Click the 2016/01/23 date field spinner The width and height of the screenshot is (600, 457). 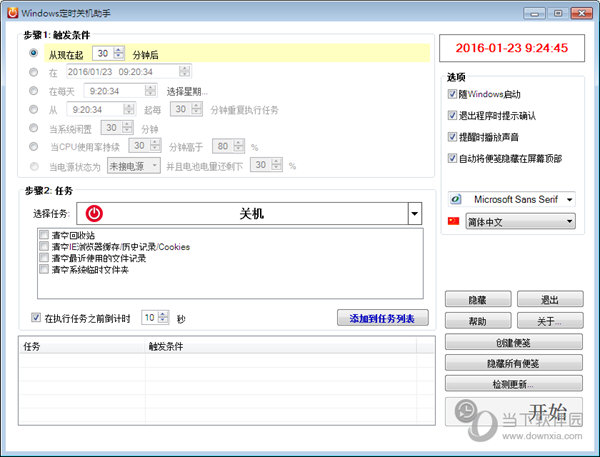tap(184, 71)
